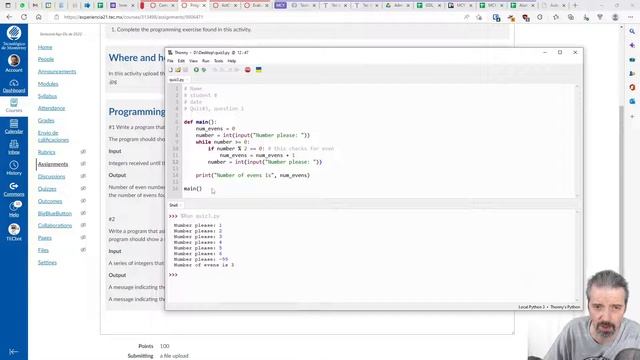This screenshot has height=360, width=640.
Task: Click browser address bar URL
Action: click(133, 17)
